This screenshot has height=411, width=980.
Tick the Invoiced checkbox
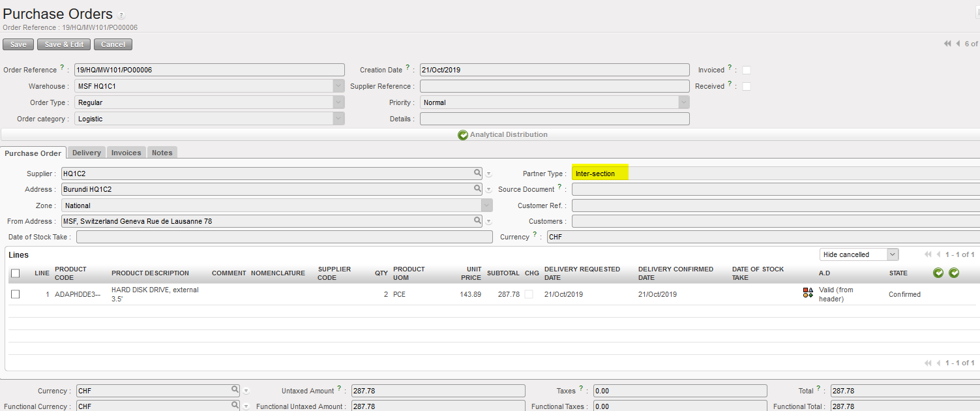tap(747, 70)
